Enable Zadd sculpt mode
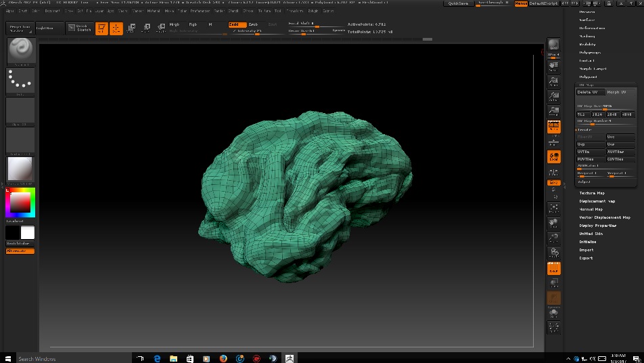Viewport: 644px width, 363px height. click(237, 24)
